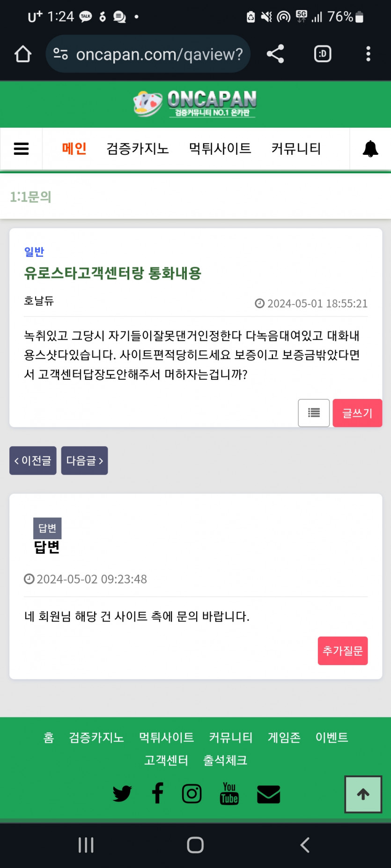This screenshot has width=391, height=868.
Task: Tap the notification bell icon
Action: (x=370, y=149)
